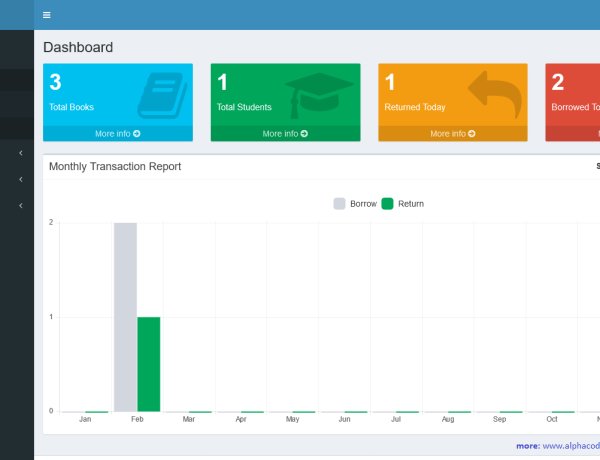Expand the second sidebar chevron menu
The image size is (600, 460).
click(x=21, y=179)
